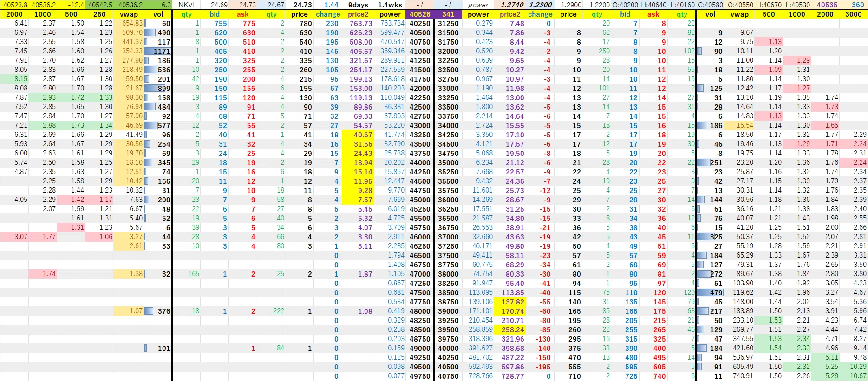This screenshot has width=868, height=381.
Task: Select the yellow-highlighted 170.74 cell
Action: pyautogui.click(x=509, y=311)
